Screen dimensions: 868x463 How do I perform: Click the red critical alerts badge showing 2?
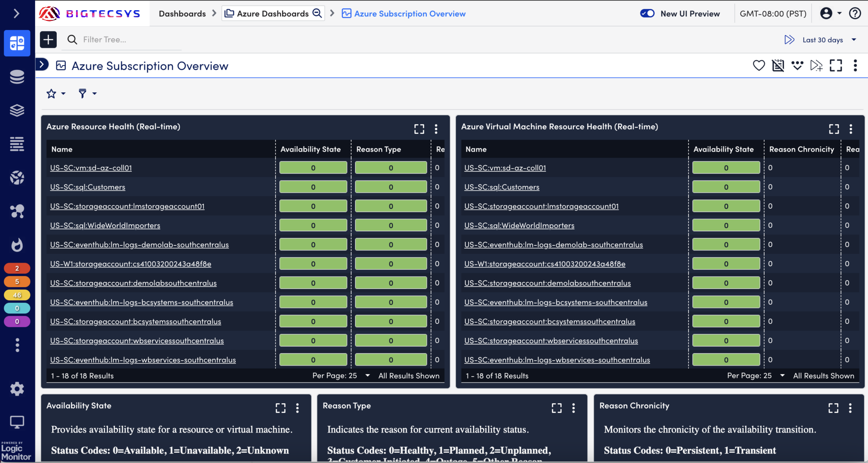[17, 268]
